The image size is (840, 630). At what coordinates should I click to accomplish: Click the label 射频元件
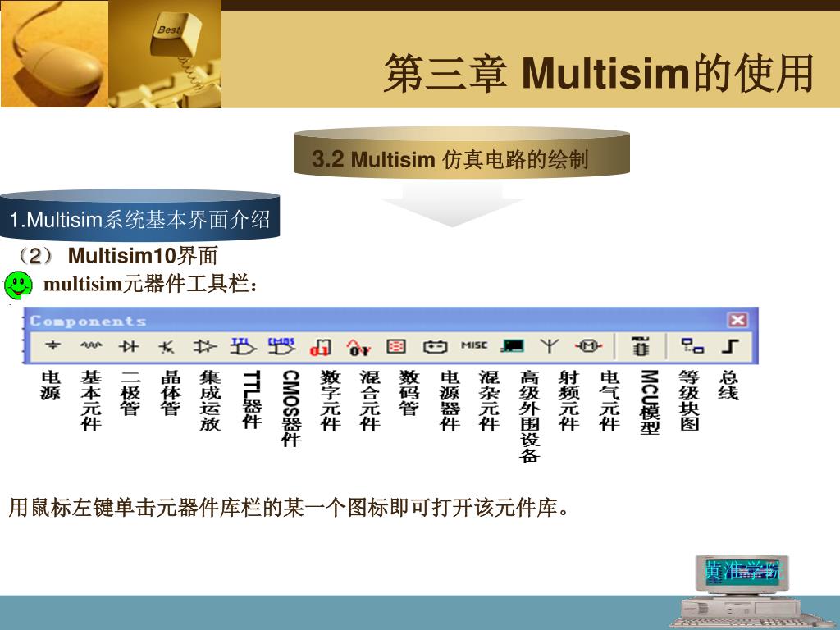(x=569, y=400)
